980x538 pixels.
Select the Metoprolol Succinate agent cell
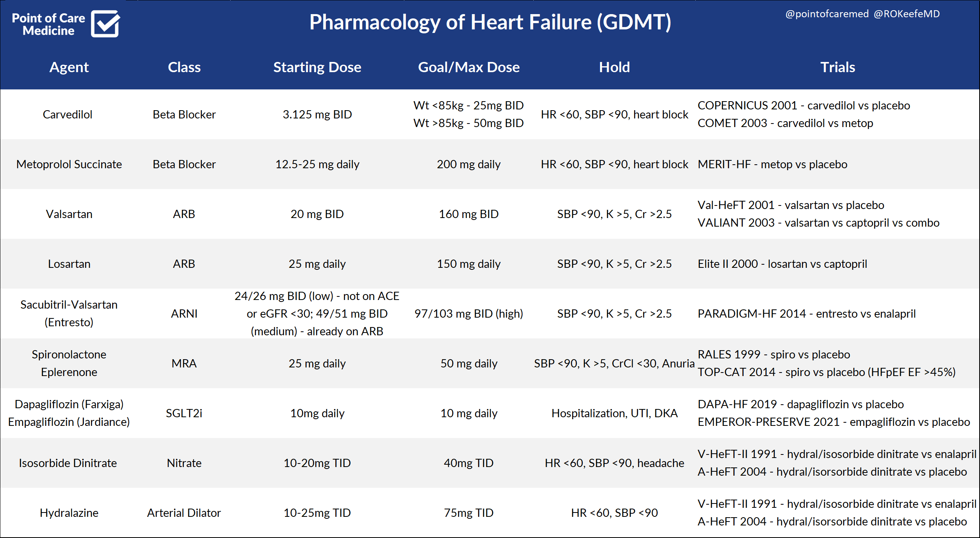tap(69, 164)
